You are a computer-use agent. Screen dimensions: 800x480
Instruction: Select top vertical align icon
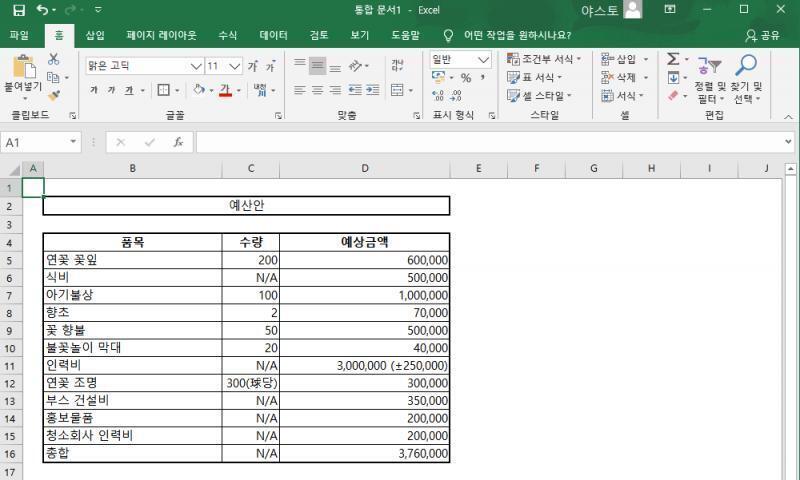coord(300,65)
